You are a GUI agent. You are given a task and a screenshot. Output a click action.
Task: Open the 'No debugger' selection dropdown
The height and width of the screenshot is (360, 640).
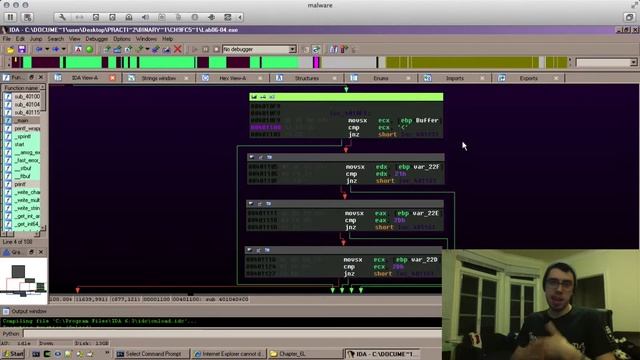[x=292, y=49]
